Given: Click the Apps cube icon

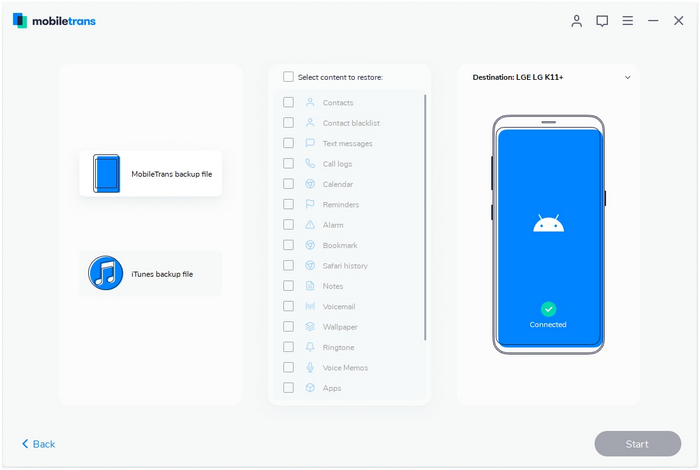Looking at the screenshot, I should pyautogui.click(x=310, y=387).
